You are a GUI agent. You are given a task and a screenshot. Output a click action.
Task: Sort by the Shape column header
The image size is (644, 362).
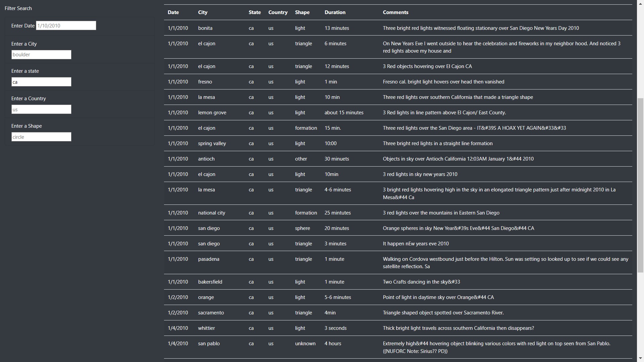(302, 12)
